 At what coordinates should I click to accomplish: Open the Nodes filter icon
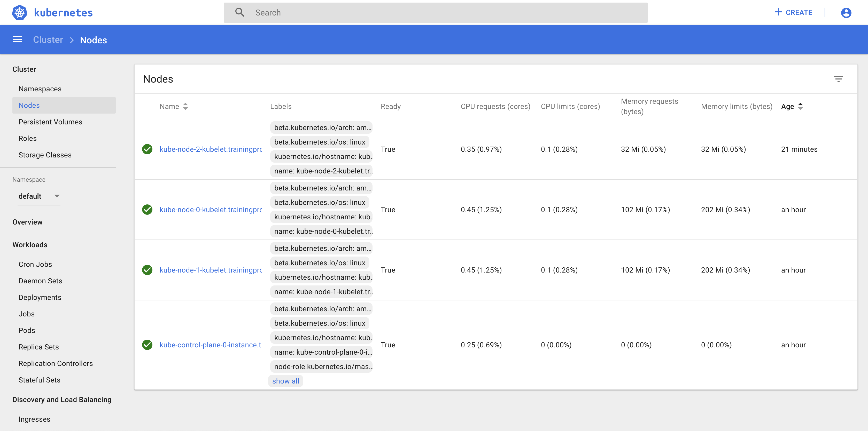pos(838,79)
